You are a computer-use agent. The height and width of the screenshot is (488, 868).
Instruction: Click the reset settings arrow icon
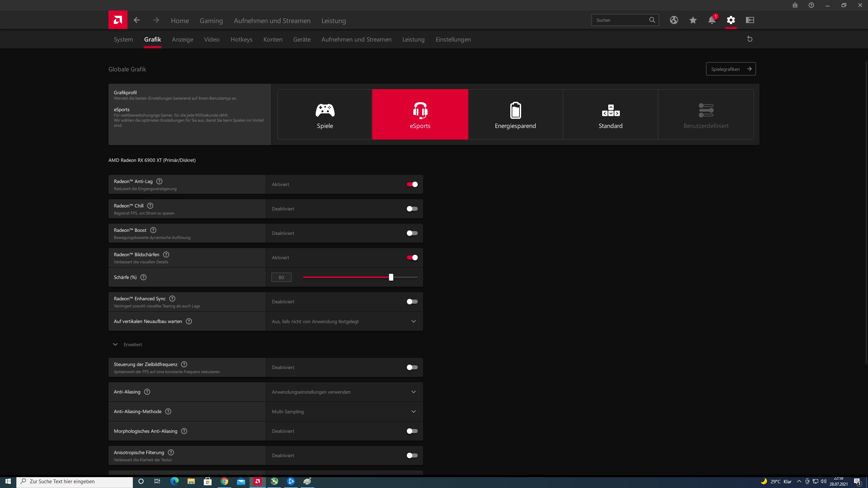pyautogui.click(x=750, y=39)
